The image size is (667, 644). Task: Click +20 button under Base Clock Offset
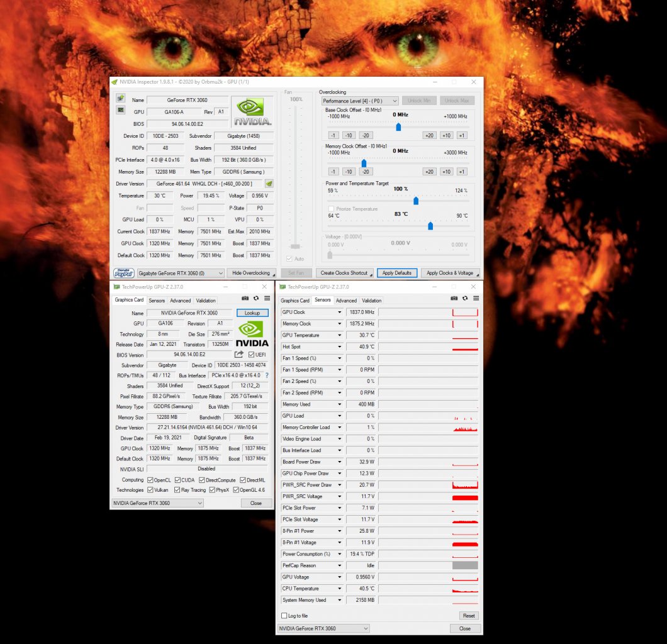tap(429, 135)
